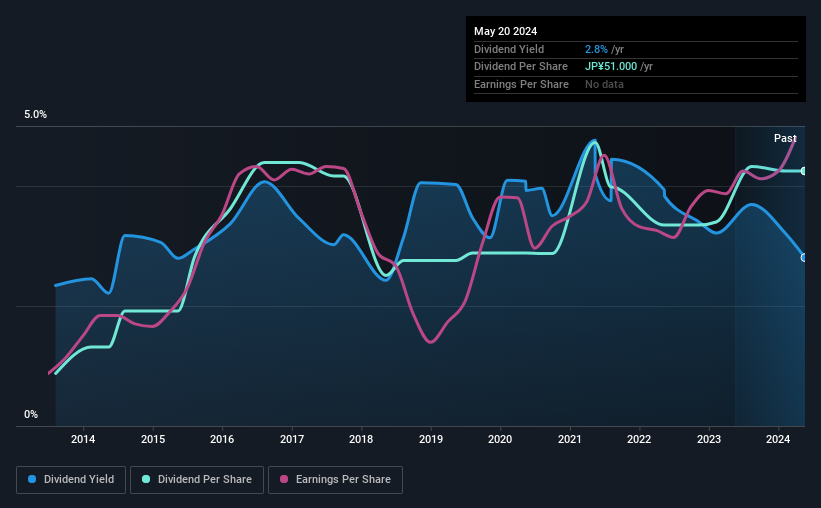
Task: Click the 2023 x-axis label
Action: point(708,439)
